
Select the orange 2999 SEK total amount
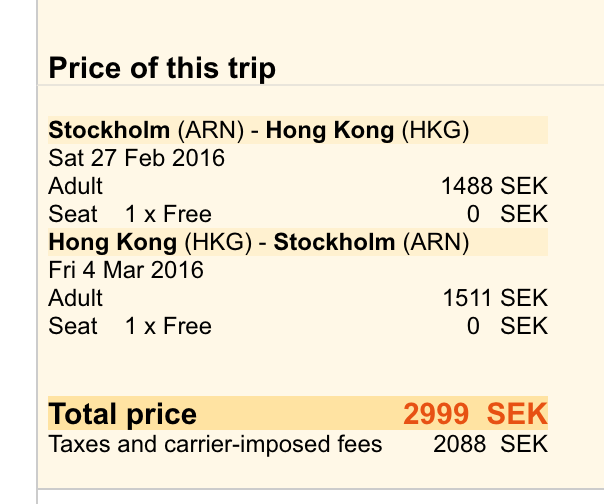(475, 414)
